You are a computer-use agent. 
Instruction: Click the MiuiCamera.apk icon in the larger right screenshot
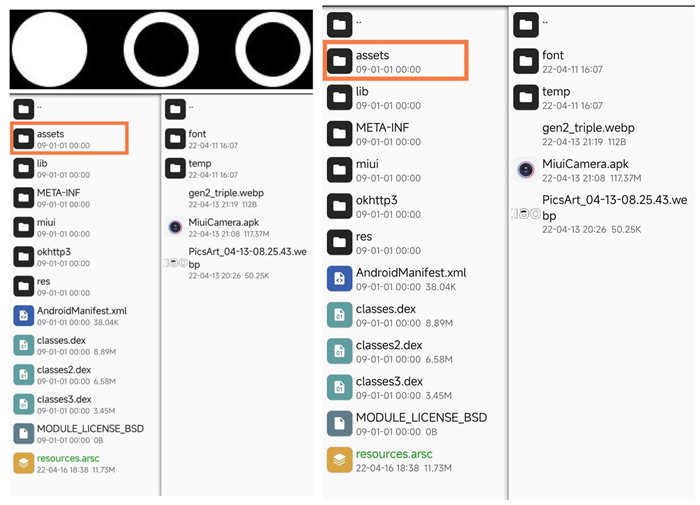coord(527,170)
